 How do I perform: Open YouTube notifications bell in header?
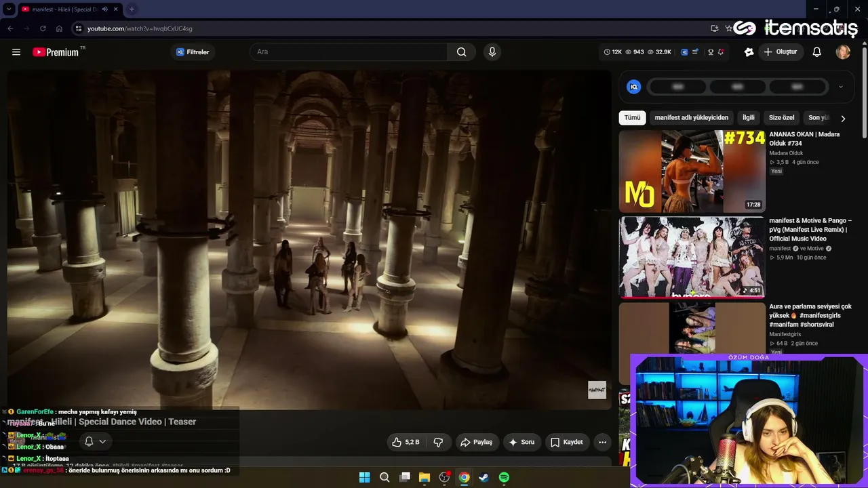(x=817, y=52)
